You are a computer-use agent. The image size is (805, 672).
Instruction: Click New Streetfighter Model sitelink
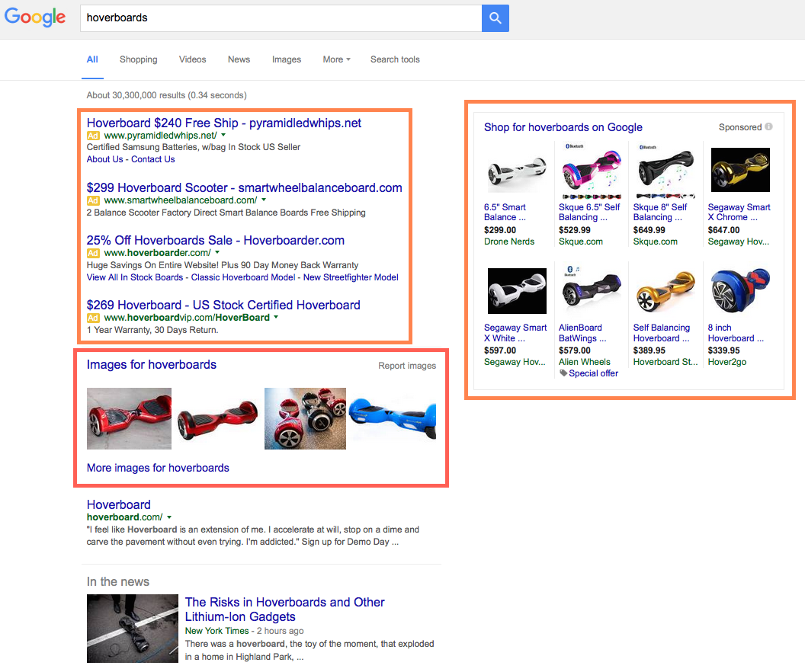click(x=351, y=277)
